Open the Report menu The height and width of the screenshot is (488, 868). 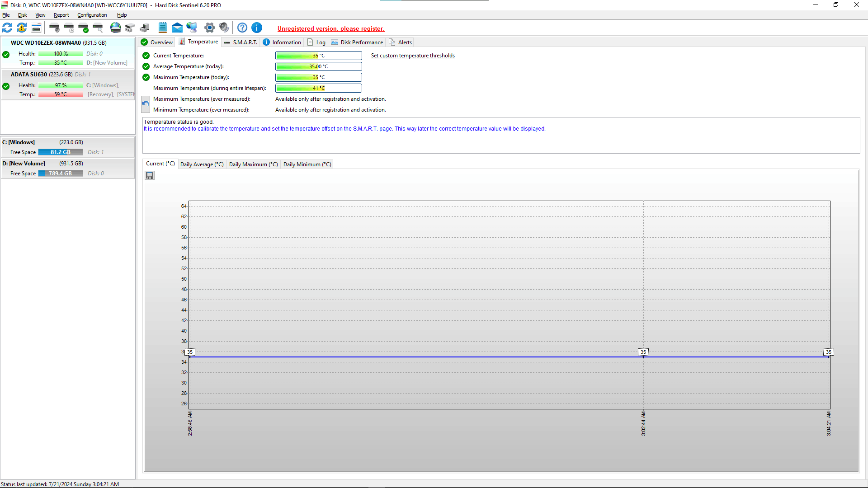(x=61, y=15)
